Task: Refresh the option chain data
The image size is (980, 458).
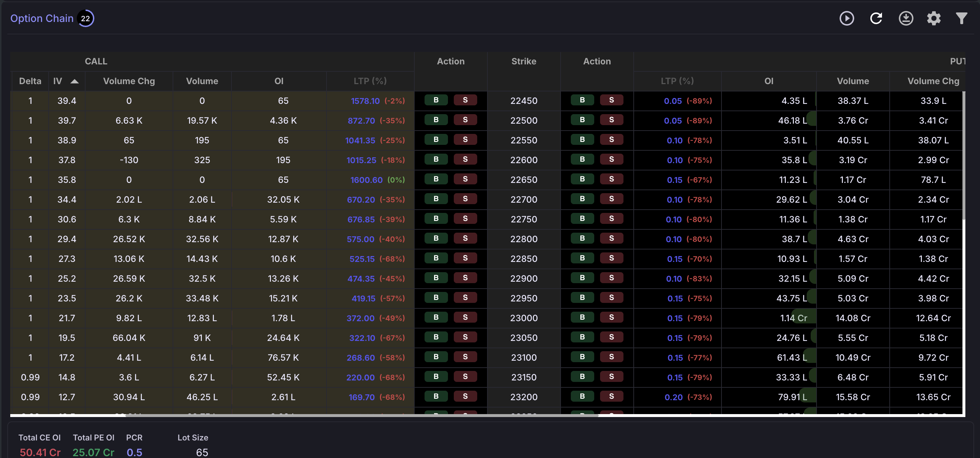Action: tap(876, 18)
